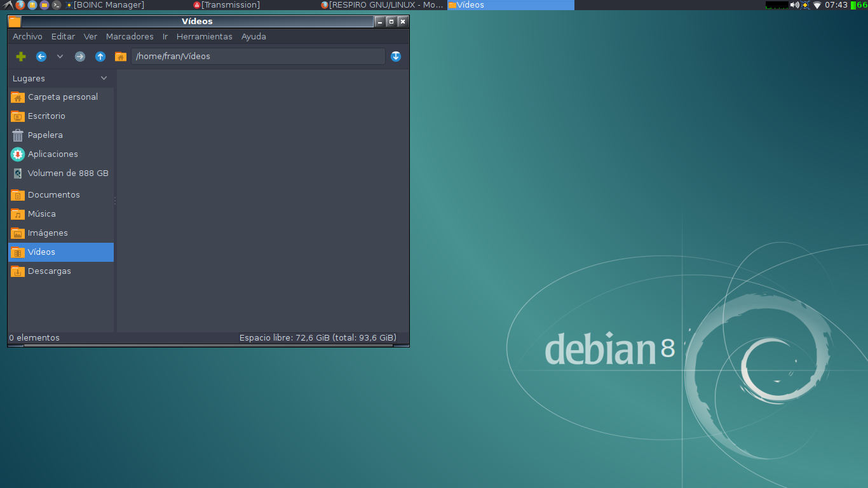Expand the back button history dropdown
Screen dimensions: 868x488
coord(60,56)
